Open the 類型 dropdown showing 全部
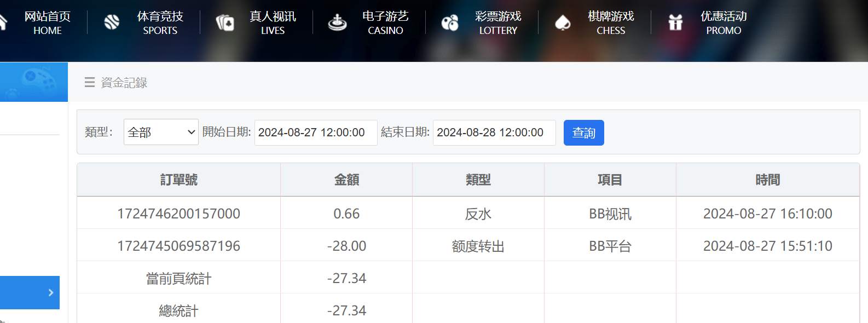The height and width of the screenshot is (323, 868). click(161, 132)
